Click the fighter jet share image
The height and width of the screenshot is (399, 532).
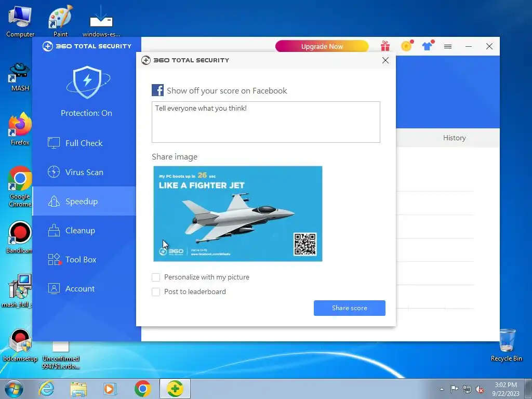click(x=238, y=214)
